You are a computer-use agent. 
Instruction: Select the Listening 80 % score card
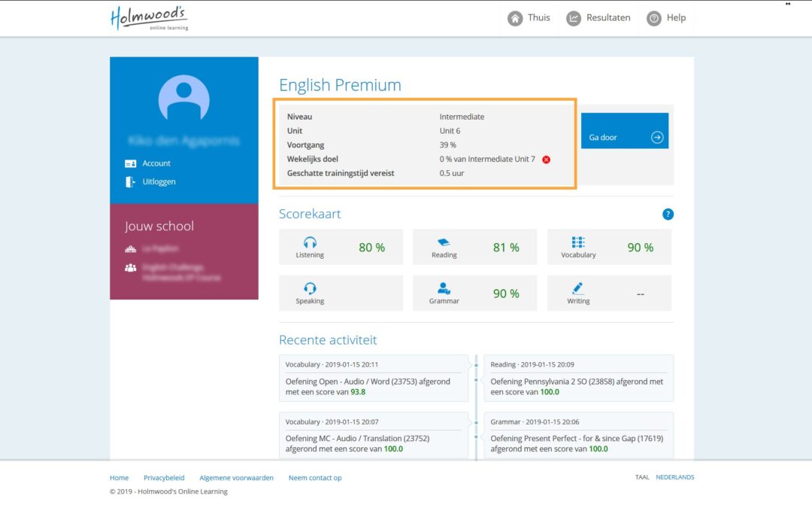[341, 248]
